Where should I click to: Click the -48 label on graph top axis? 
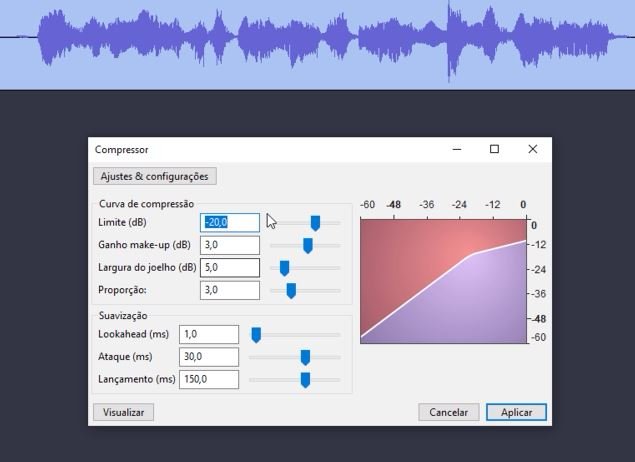(393, 204)
